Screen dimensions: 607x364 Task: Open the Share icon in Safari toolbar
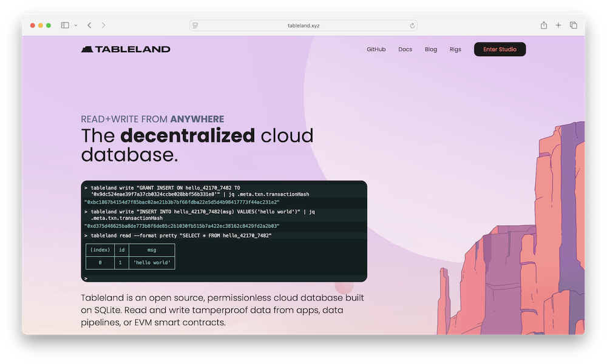[x=544, y=25]
